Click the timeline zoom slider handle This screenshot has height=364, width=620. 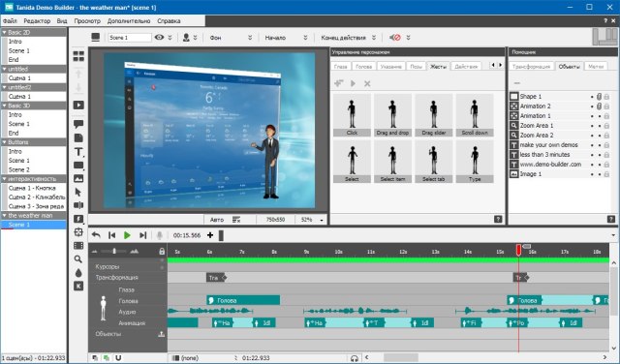(x=114, y=251)
